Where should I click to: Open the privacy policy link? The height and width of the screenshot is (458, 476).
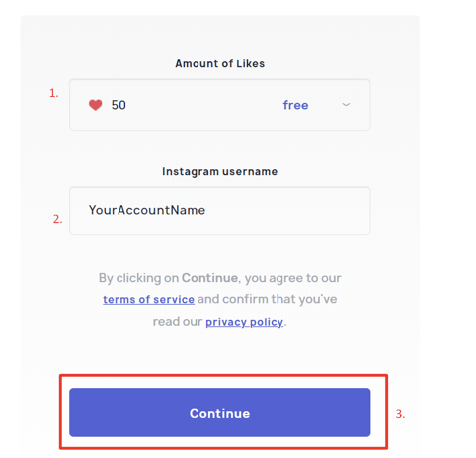245,322
